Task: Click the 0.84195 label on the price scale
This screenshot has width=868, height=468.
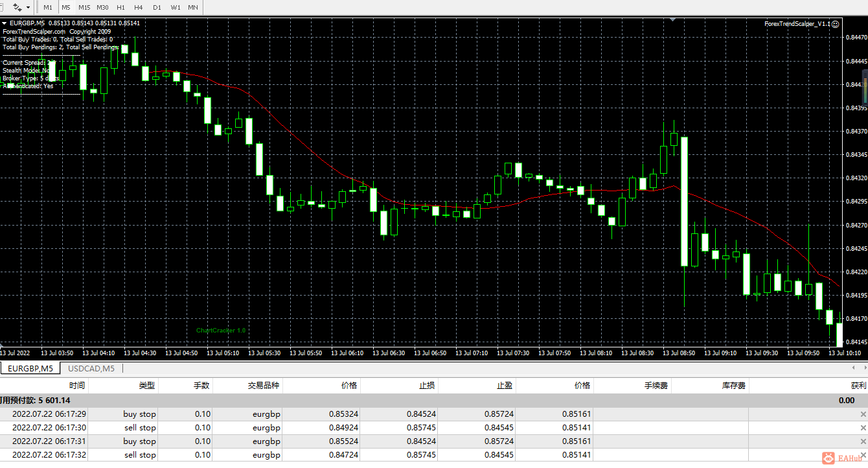Action: point(857,295)
